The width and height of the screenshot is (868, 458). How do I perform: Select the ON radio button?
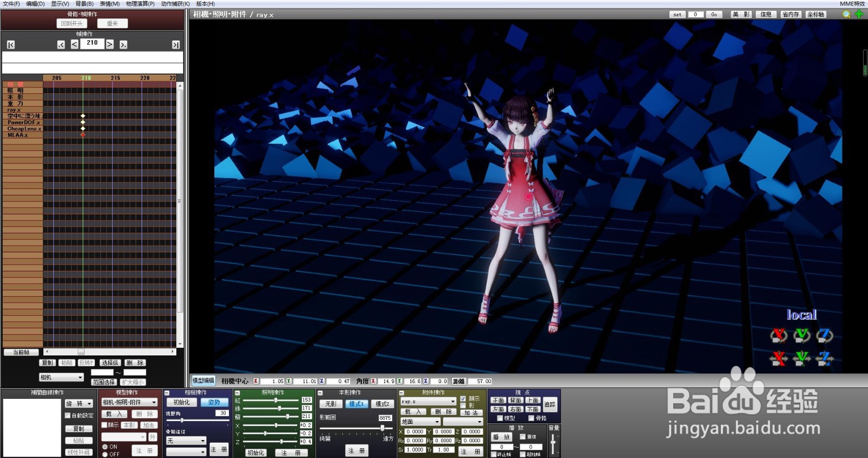coord(105,447)
